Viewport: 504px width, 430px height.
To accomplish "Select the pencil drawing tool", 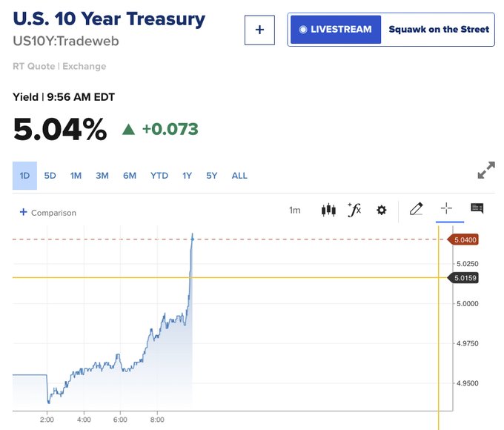I will [417, 209].
